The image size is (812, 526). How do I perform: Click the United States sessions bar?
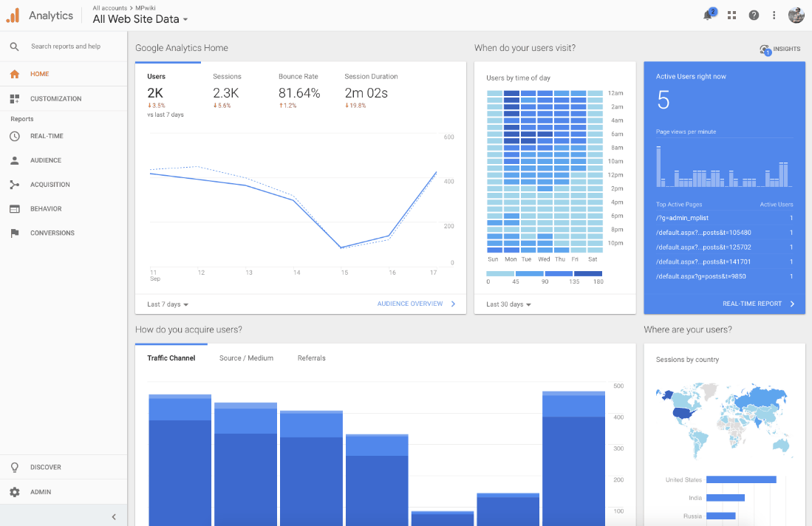(x=741, y=480)
